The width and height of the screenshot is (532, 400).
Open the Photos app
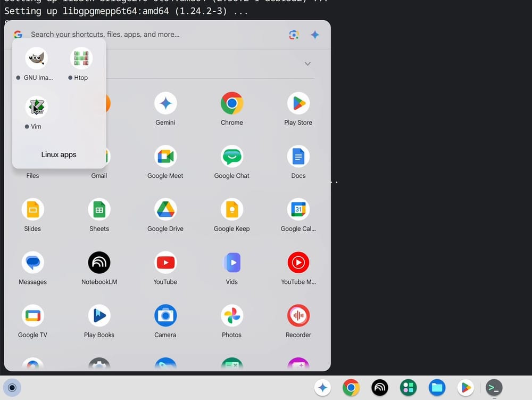click(232, 315)
